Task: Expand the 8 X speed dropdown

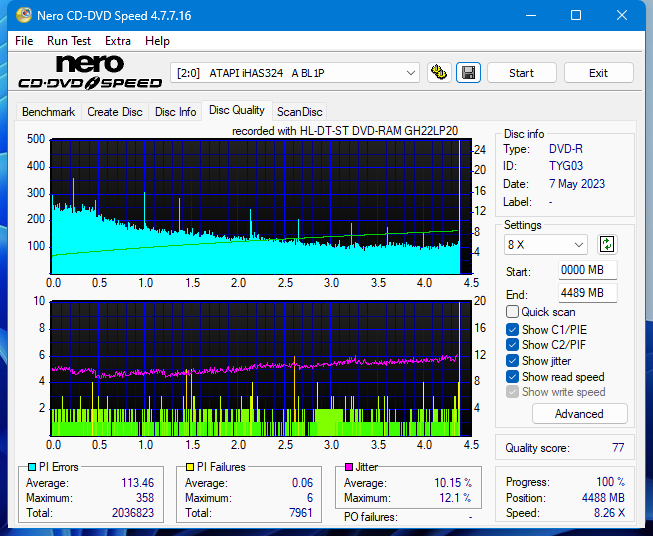Action: pyautogui.click(x=546, y=244)
